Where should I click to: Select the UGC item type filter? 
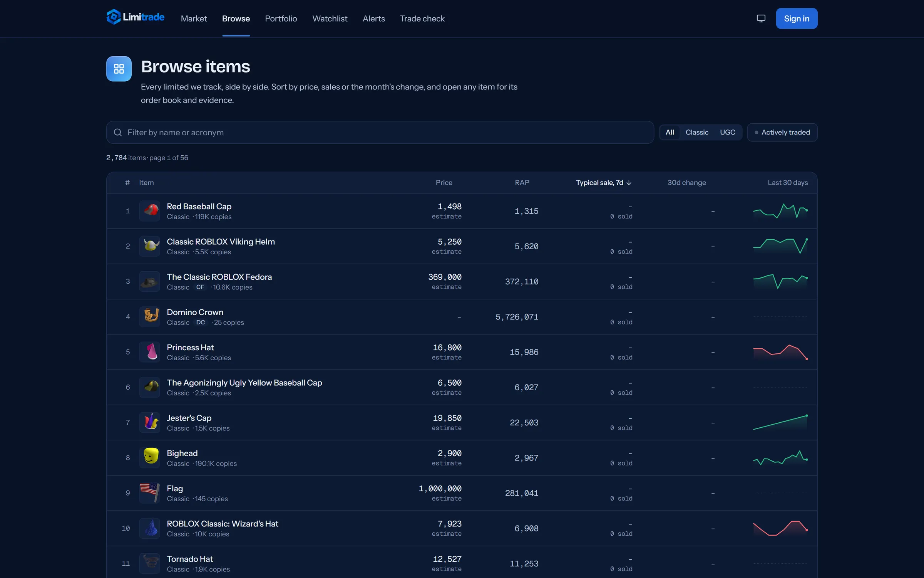coord(728,133)
